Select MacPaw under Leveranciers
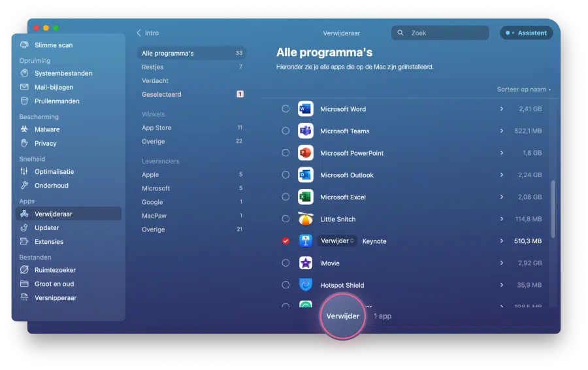The height and width of the screenshot is (370, 588). (192, 216)
